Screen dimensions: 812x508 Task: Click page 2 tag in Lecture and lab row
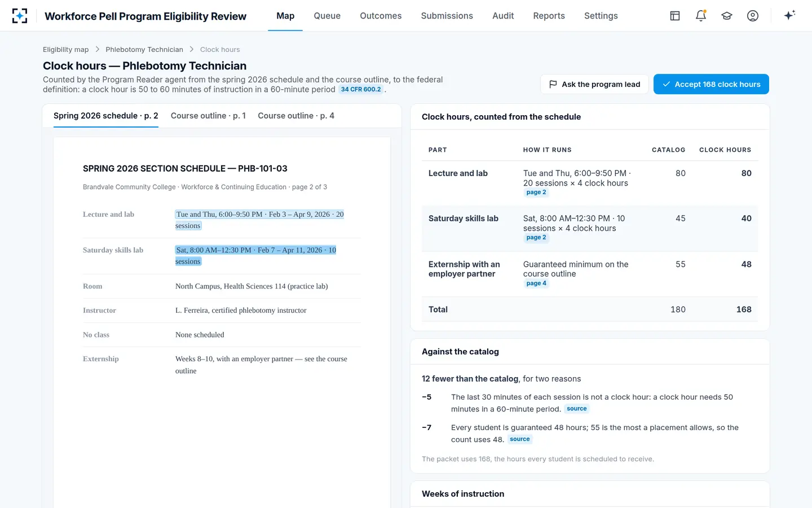(536, 192)
